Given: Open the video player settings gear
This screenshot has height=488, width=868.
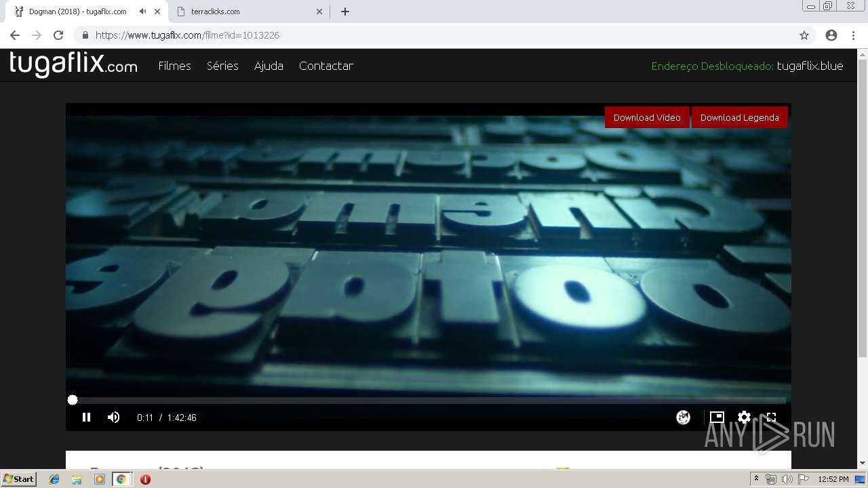Looking at the screenshot, I should pos(744,418).
